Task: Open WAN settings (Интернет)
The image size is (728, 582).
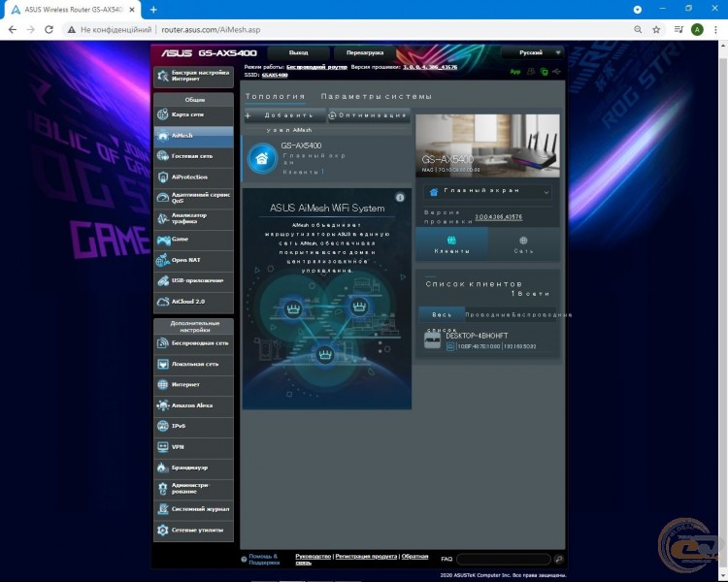Action: [x=193, y=385]
